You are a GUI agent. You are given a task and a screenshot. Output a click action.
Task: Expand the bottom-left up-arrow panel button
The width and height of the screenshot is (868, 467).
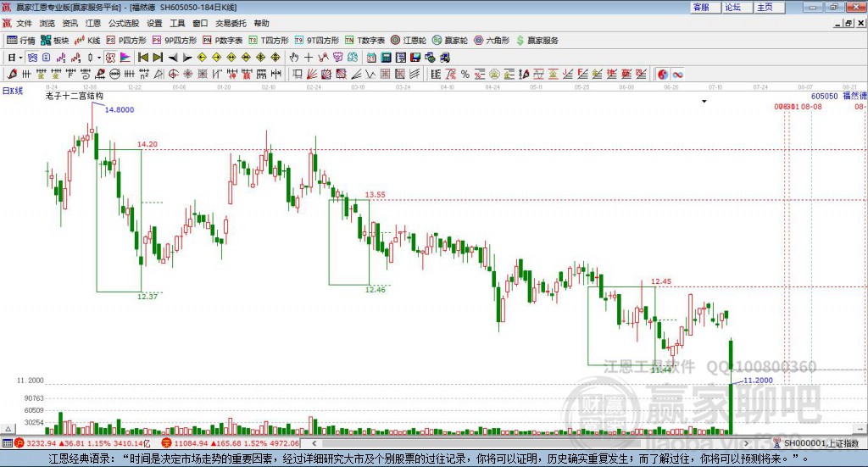coord(8,429)
